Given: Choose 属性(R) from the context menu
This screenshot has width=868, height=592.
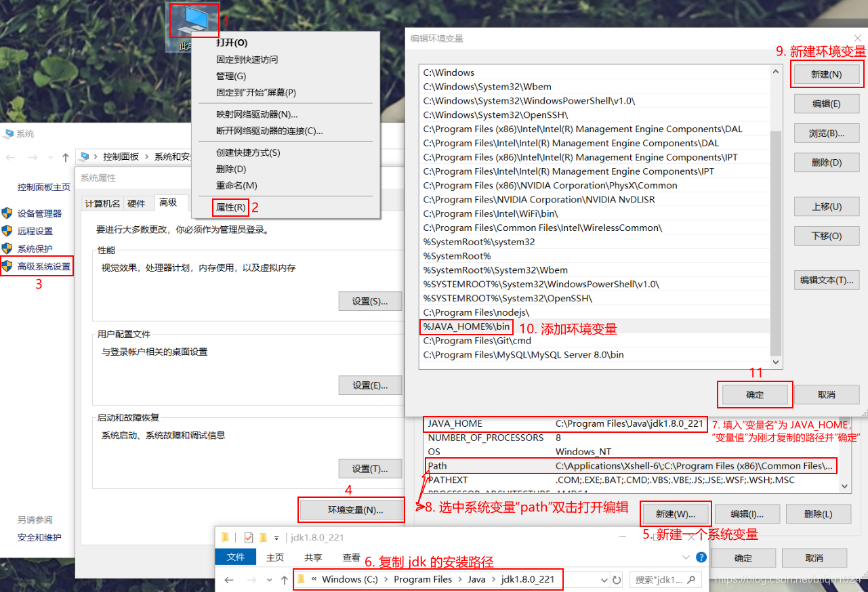Looking at the screenshot, I should click(x=230, y=207).
